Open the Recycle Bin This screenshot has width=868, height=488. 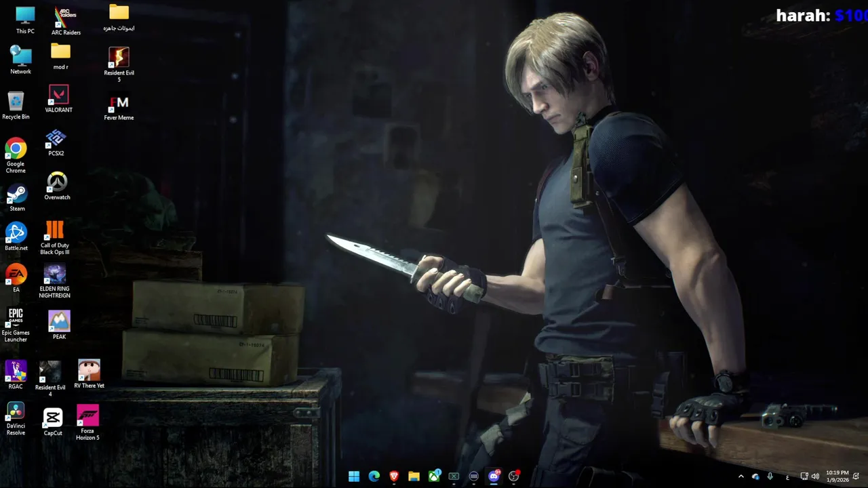coord(16,105)
